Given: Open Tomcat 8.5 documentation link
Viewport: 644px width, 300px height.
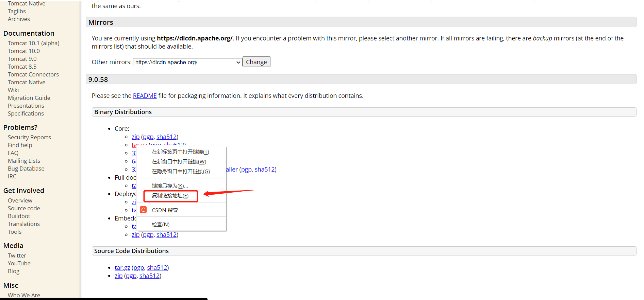Looking at the screenshot, I should coord(22,67).
